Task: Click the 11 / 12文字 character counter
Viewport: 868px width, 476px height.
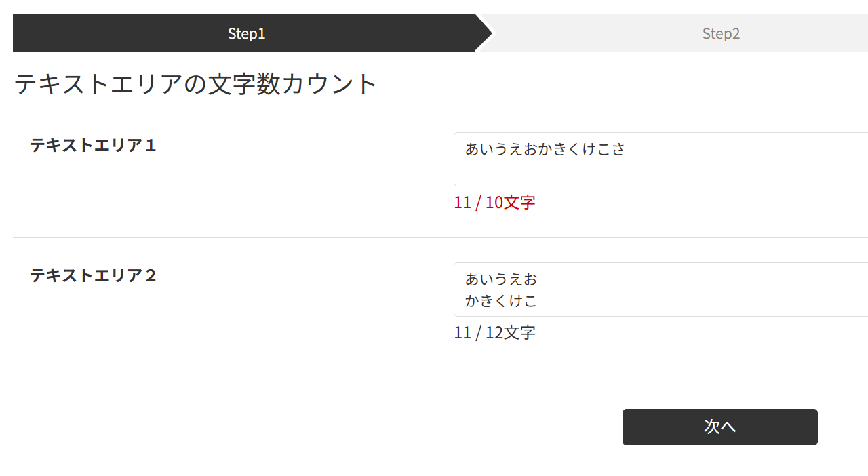Action: pos(494,333)
